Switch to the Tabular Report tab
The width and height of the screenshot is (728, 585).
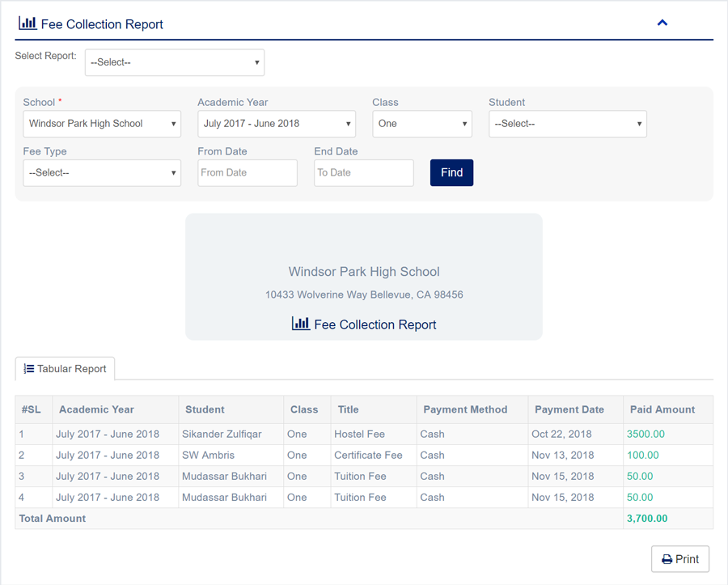click(66, 369)
